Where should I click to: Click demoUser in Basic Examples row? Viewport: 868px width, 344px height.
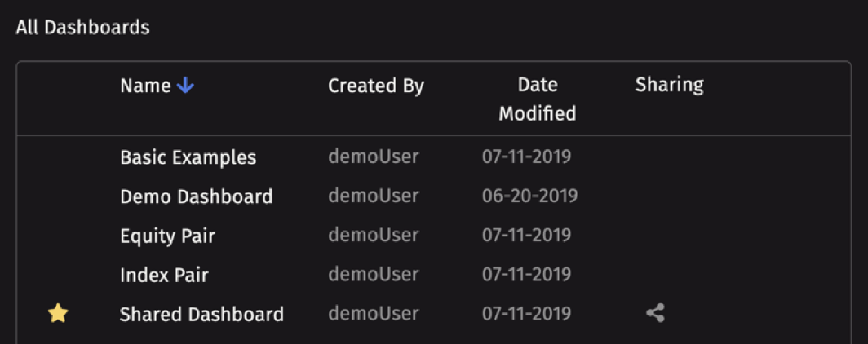pyautogui.click(x=374, y=157)
